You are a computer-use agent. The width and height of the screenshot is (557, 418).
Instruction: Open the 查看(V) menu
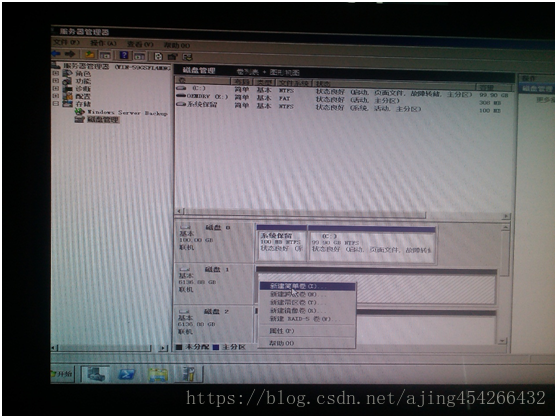point(140,44)
